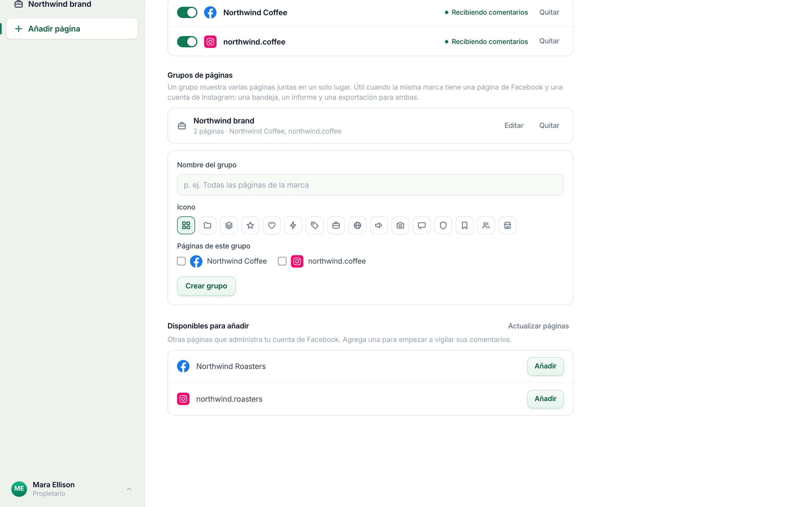Screen dimensions: 812x507
Task: Pick the star icon for the group
Action: pyautogui.click(x=250, y=225)
